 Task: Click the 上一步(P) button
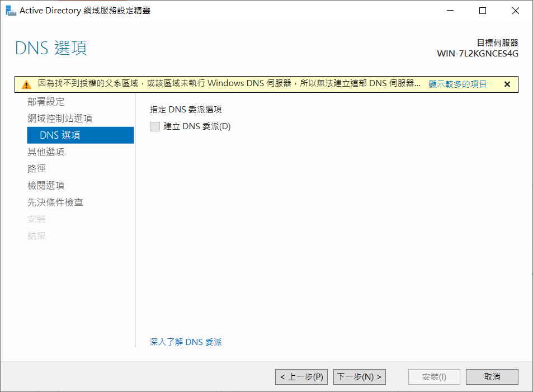pyautogui.click(x=302, y=377)
